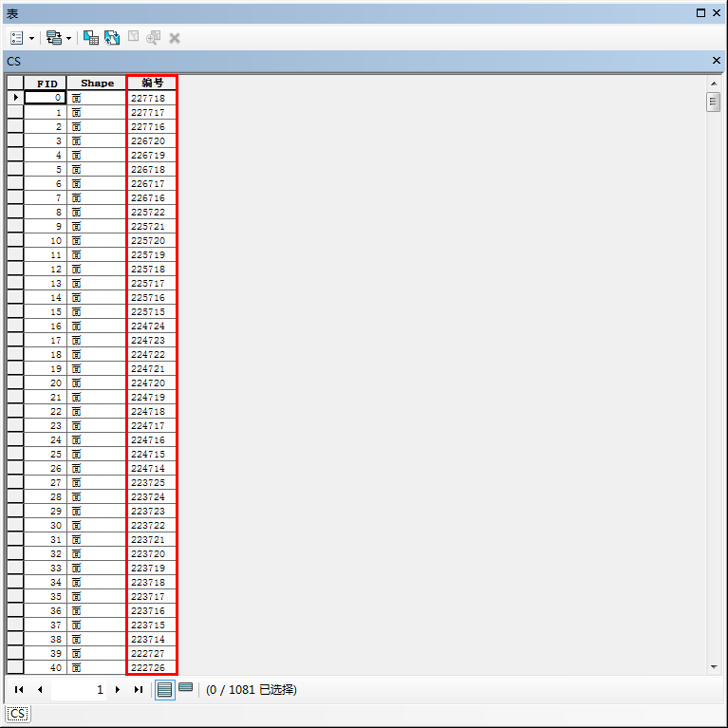
Task: Click the cell 225715
Action: click(152, 311)
